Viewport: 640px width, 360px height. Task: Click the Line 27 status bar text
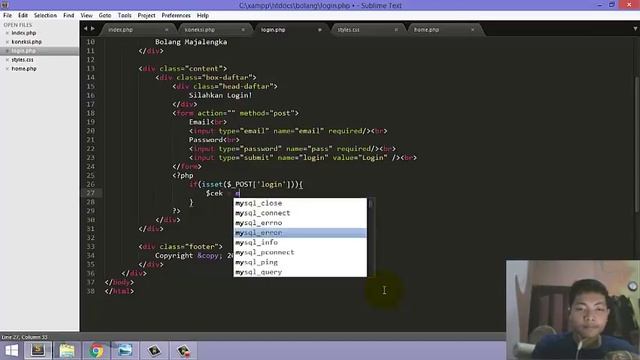(x=24, y=337)
